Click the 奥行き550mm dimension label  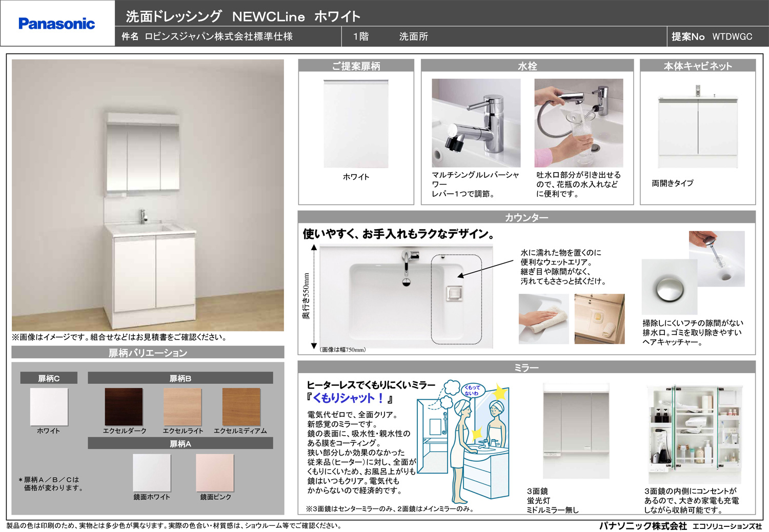click(x=306, y=296)
